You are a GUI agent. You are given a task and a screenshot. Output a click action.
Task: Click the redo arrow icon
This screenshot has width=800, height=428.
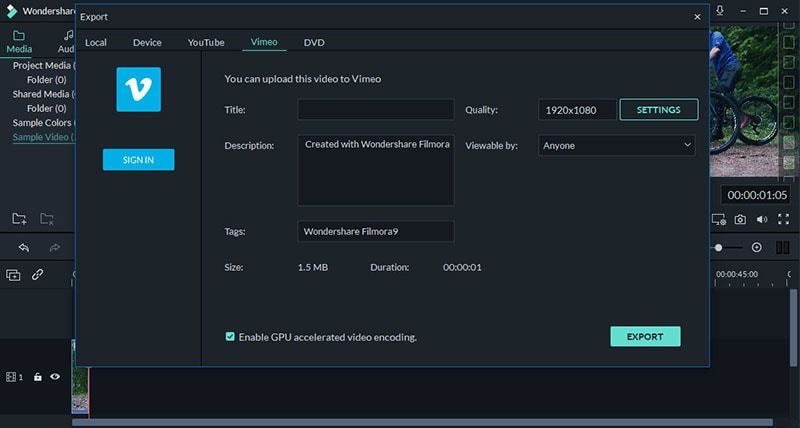pos(54,248)
